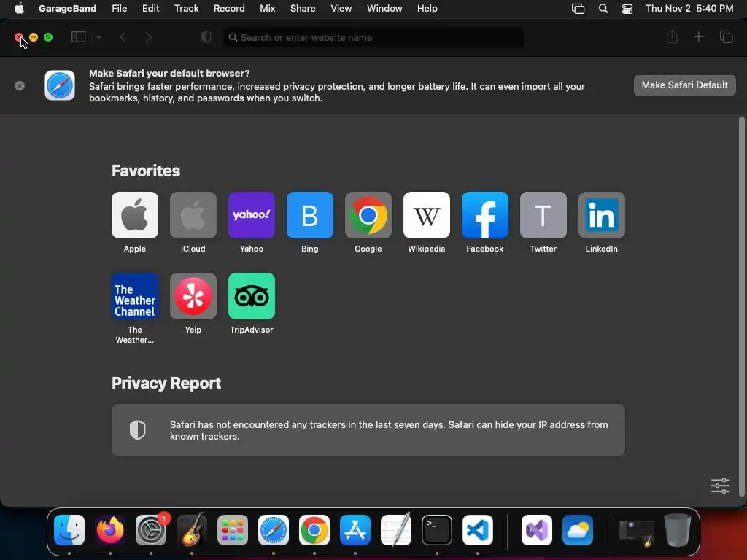Click the page vertical scrollbar
Viewport: 747px width, 560px height.
click(741, 307)
